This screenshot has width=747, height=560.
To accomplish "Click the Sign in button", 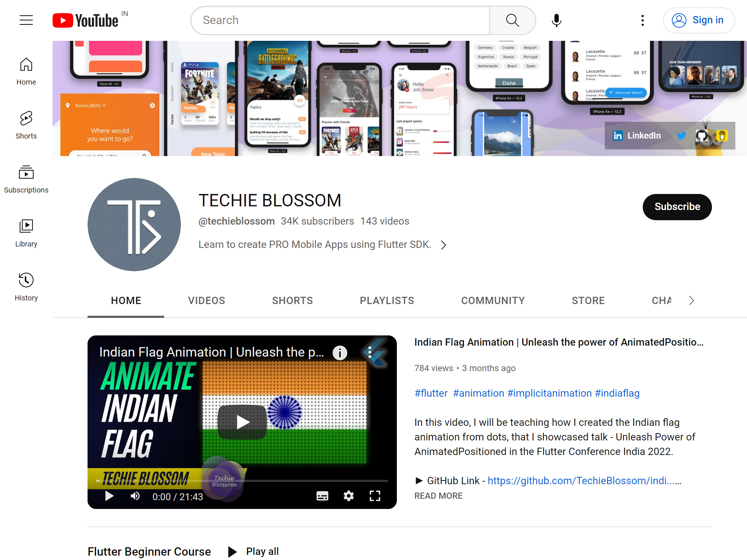I will pyautogui.click(x=699, y=20).
